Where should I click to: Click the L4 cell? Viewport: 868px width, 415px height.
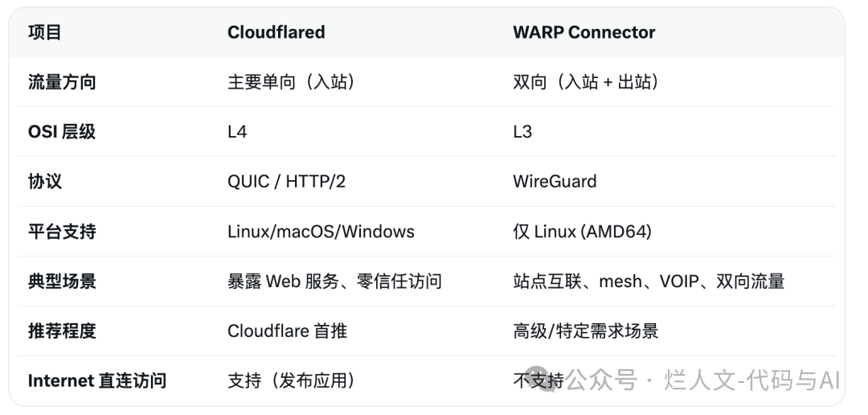point(237,132)
